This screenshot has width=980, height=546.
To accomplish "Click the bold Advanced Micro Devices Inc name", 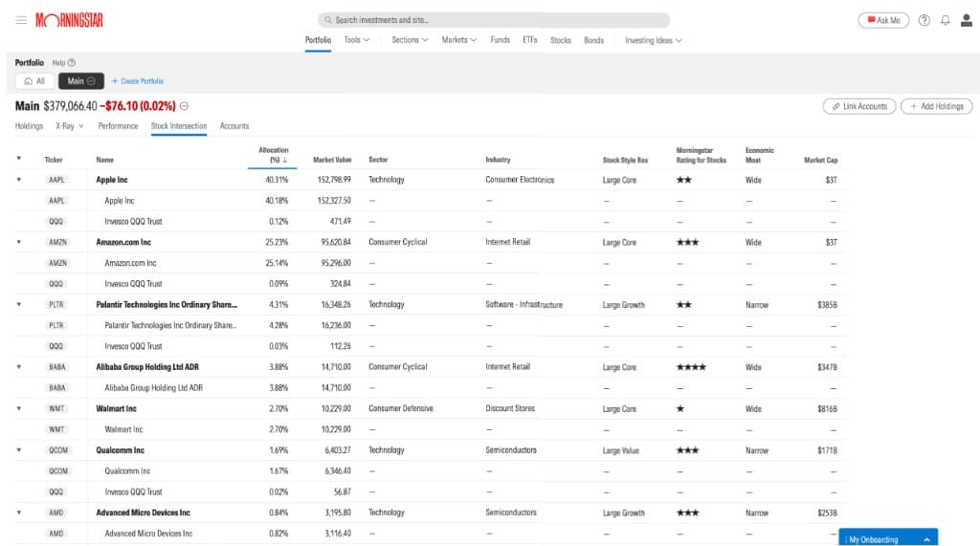I will (144, 513).
